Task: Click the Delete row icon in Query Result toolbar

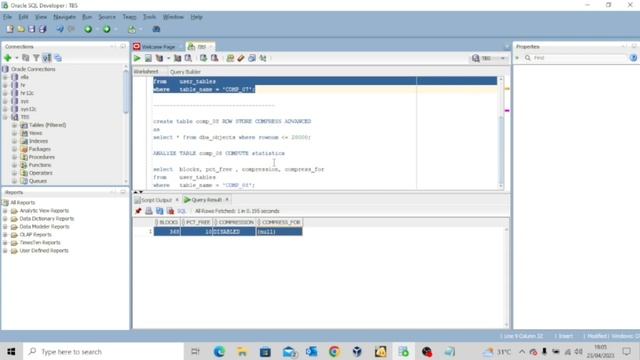Action: pos(170,211)
